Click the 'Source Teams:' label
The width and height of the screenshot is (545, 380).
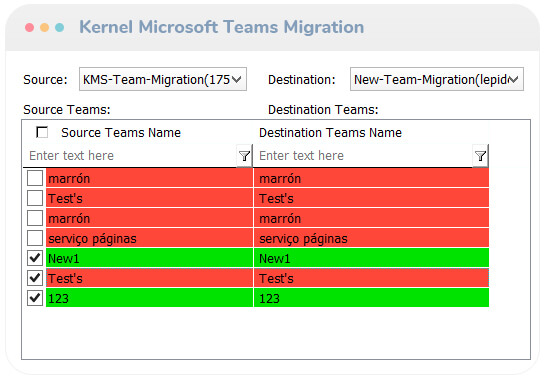coord(67,110)
